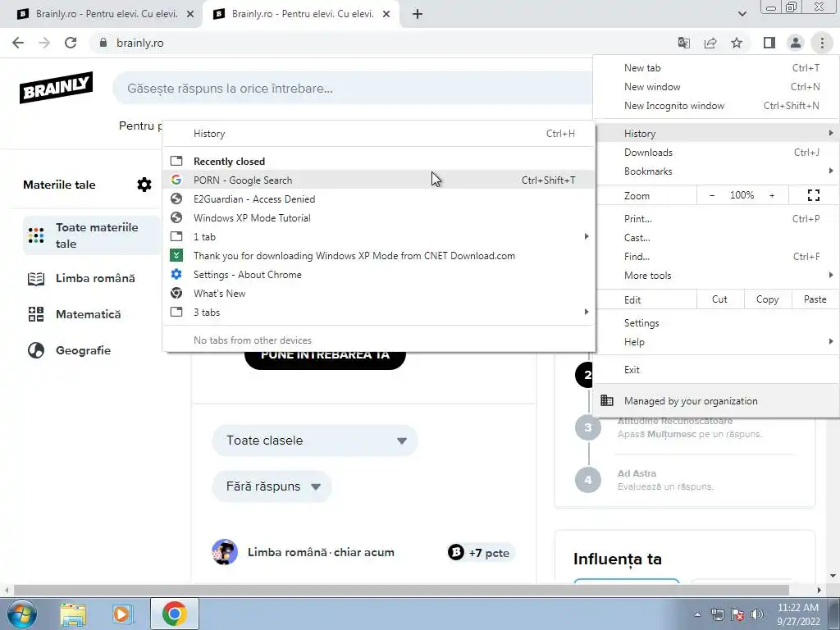Click the Brainly logo
The height and width of the screenshot is (630, 840).
coord(57,87)
